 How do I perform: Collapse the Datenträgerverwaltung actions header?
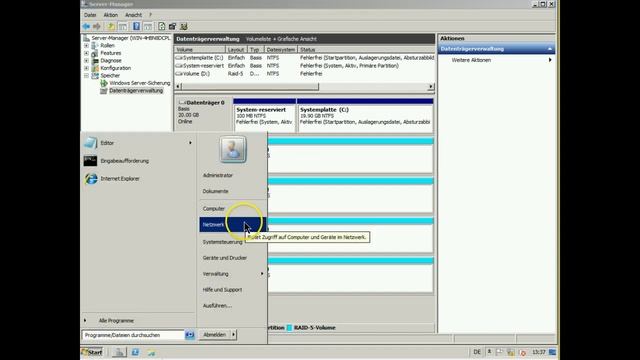[550, 49]
